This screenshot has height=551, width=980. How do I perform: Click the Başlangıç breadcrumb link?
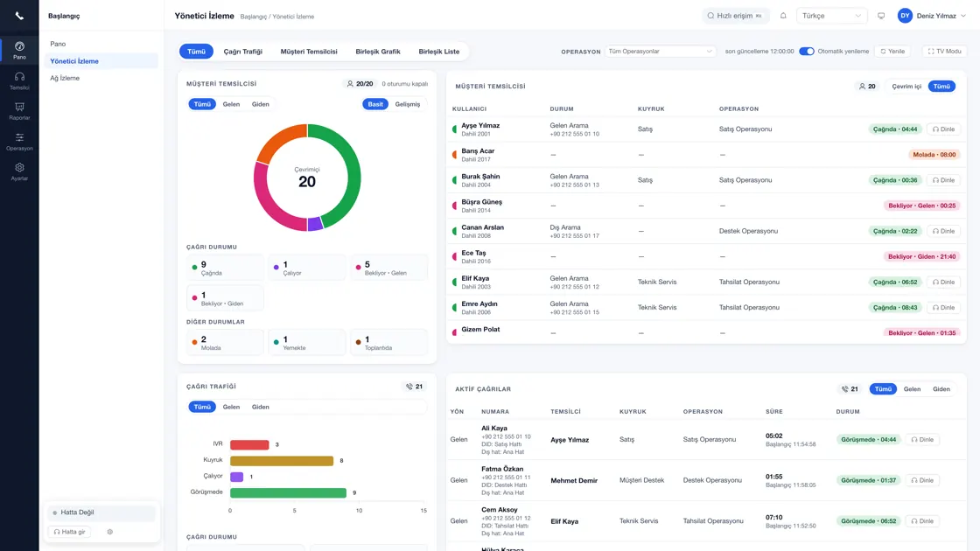(253, 17)
